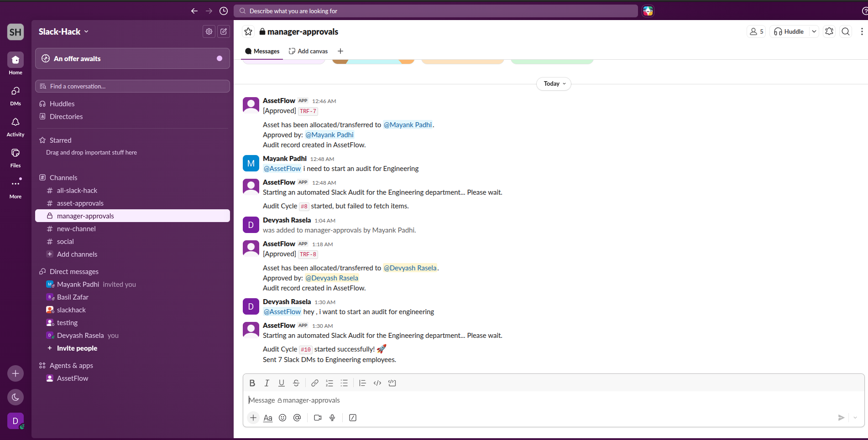The height and width of the screenshot is (440, 868).
Task: Star the manager-approvals channel
Action: coord(248,31)
